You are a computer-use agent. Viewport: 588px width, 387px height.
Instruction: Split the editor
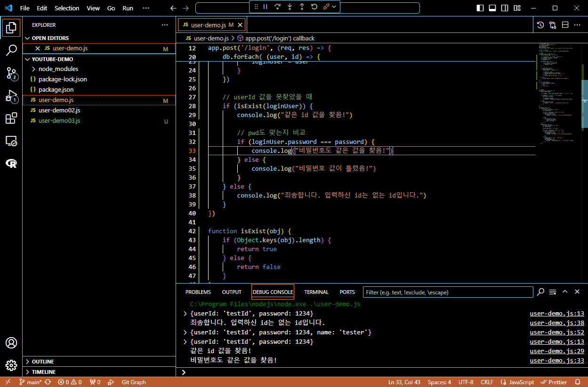(565, 25)
